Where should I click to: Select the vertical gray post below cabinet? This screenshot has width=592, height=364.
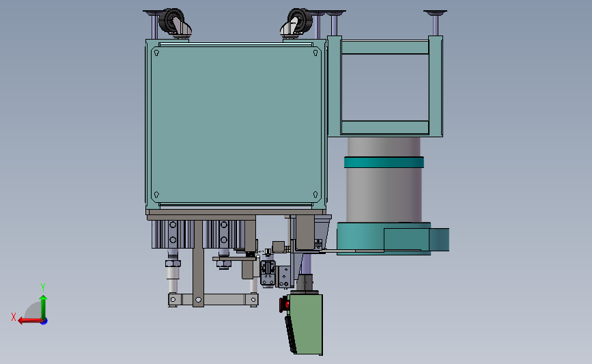click(x=198, y=264)
